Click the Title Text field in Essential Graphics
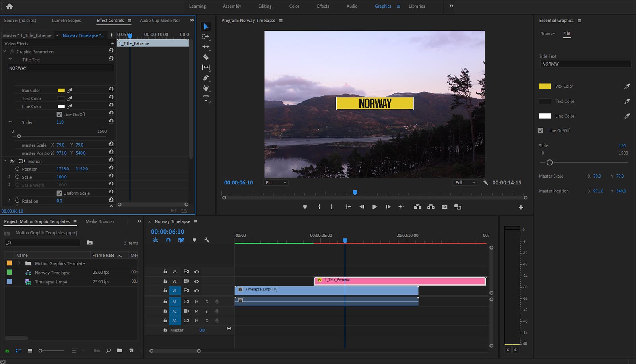 coord(585,64)
